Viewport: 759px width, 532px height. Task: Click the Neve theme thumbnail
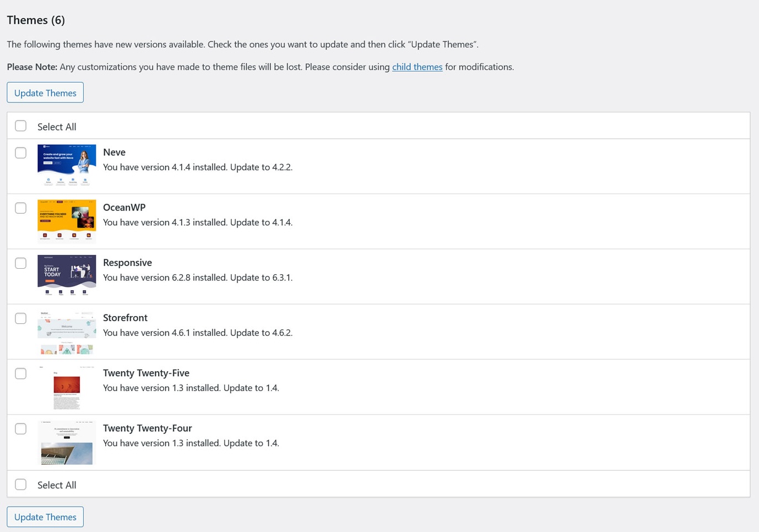point(66,165)
